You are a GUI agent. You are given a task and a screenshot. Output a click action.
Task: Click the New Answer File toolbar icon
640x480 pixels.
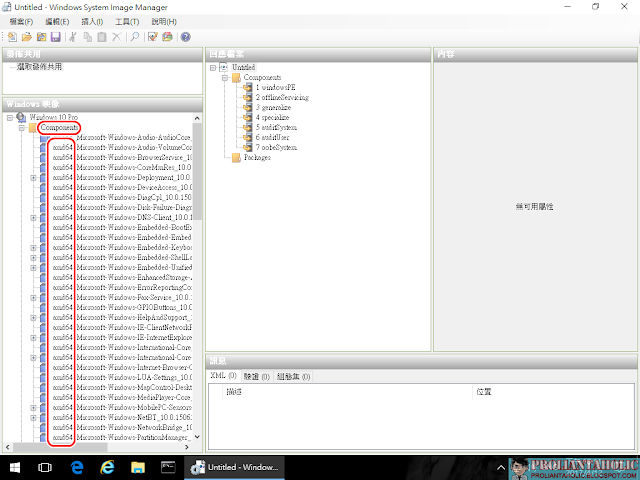click(x=12, y=37)
